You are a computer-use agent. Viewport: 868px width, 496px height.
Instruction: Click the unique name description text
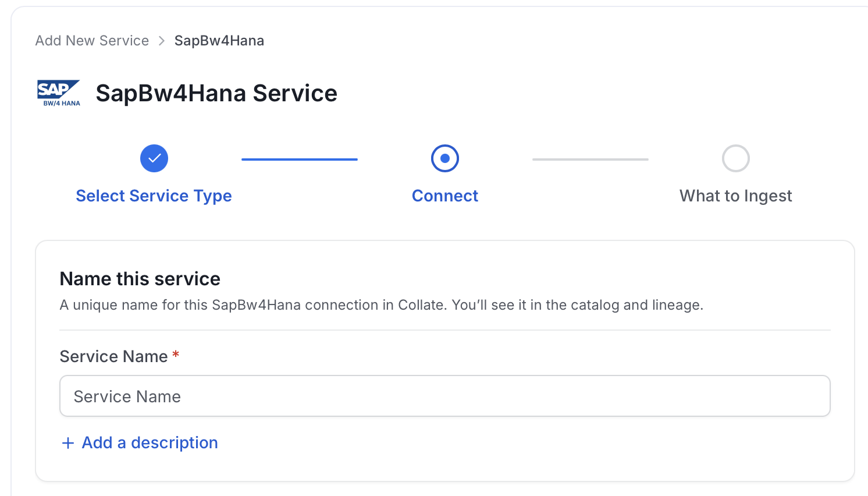pos(382,305)
